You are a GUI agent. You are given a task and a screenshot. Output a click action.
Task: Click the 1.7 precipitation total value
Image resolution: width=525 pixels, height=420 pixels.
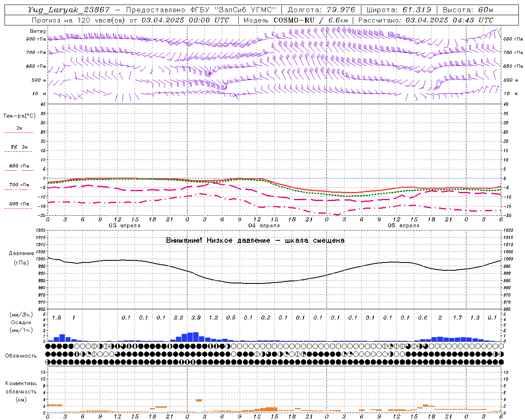pos(457,318)
